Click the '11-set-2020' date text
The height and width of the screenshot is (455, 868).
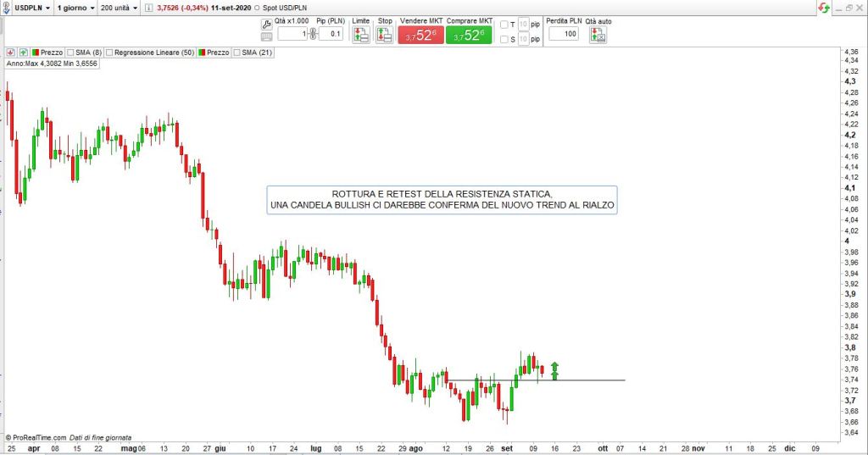231,8
